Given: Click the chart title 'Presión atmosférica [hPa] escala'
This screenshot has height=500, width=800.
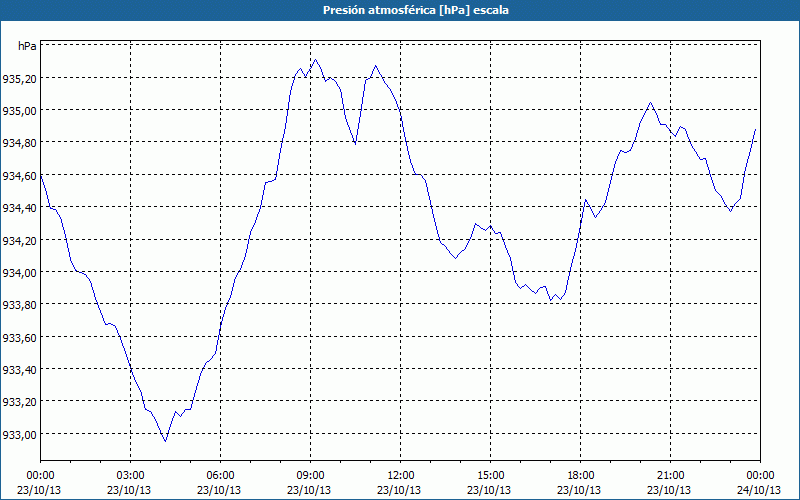Looking at the screenshot, I should pos(415,10).
